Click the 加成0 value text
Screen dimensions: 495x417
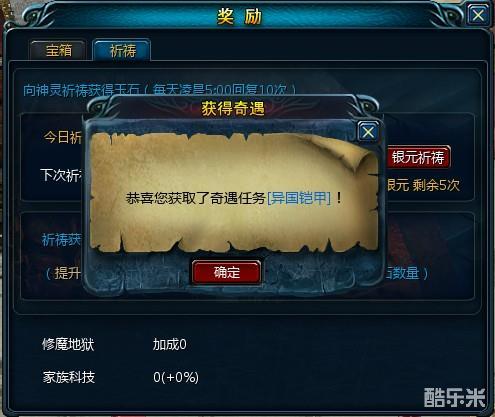point(169,344)
